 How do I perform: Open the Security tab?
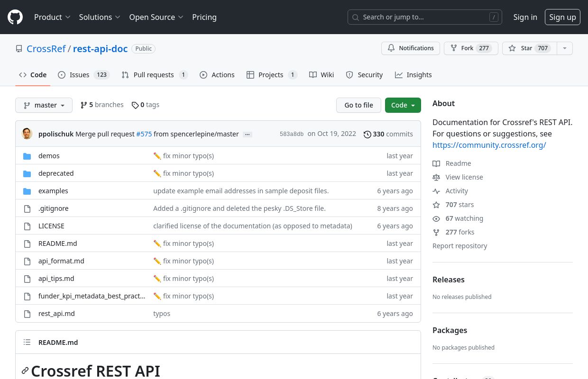[x=364, y=75]
